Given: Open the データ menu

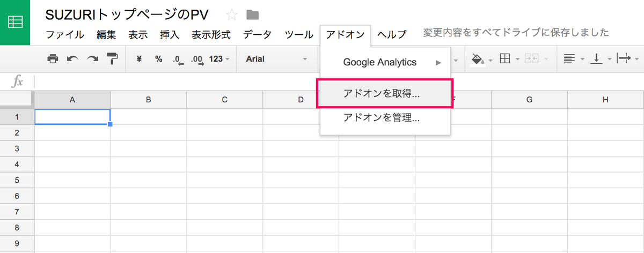Looking at the screenshot, I should point(257,34).
